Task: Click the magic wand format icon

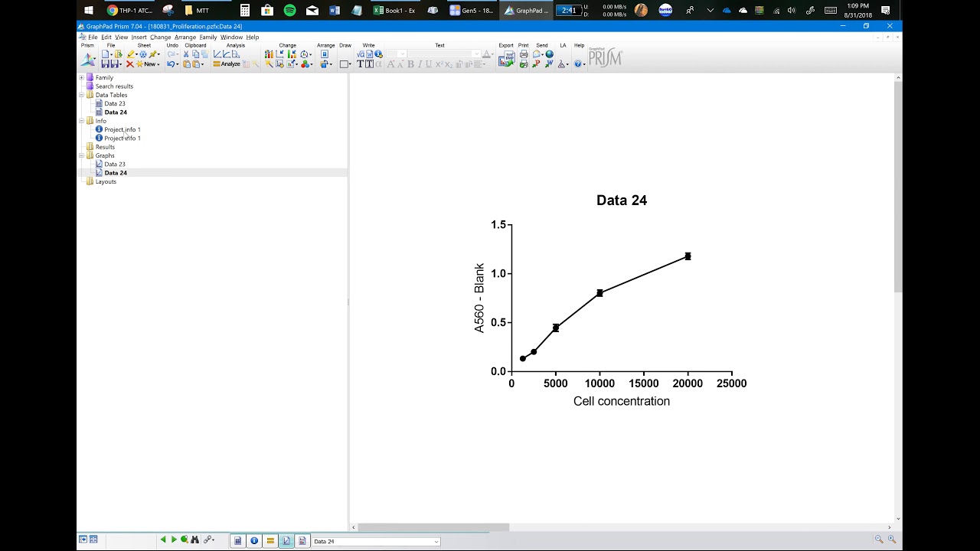Action: (269, 64)
